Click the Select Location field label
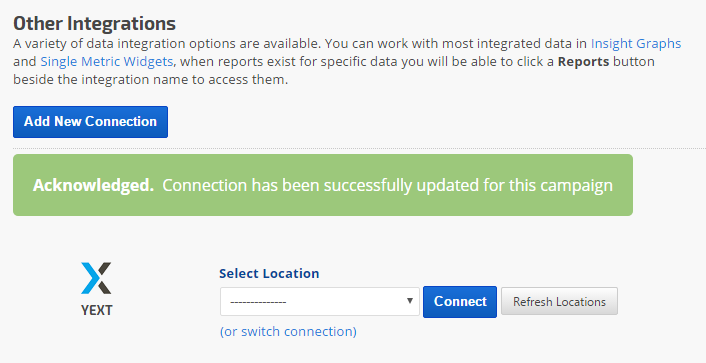 coord(269,273)
